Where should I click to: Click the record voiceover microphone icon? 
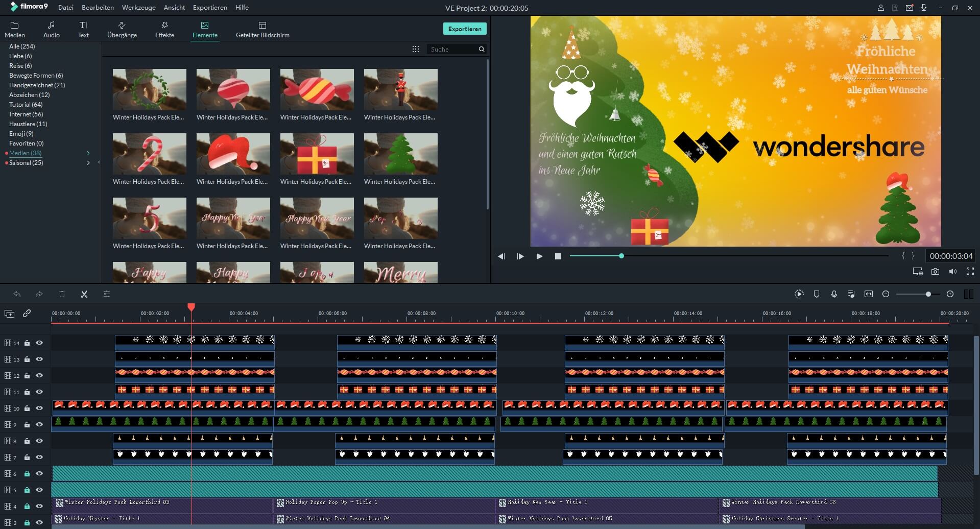834,294
